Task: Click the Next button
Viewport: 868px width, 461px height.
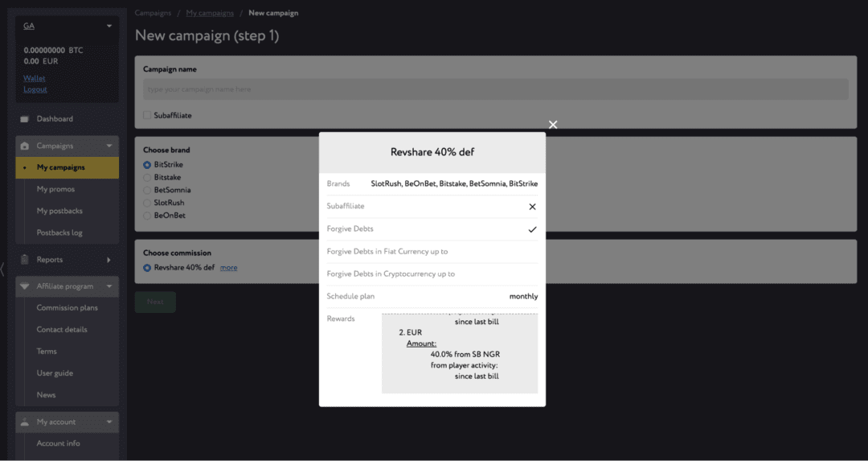Action: [156, 302]
